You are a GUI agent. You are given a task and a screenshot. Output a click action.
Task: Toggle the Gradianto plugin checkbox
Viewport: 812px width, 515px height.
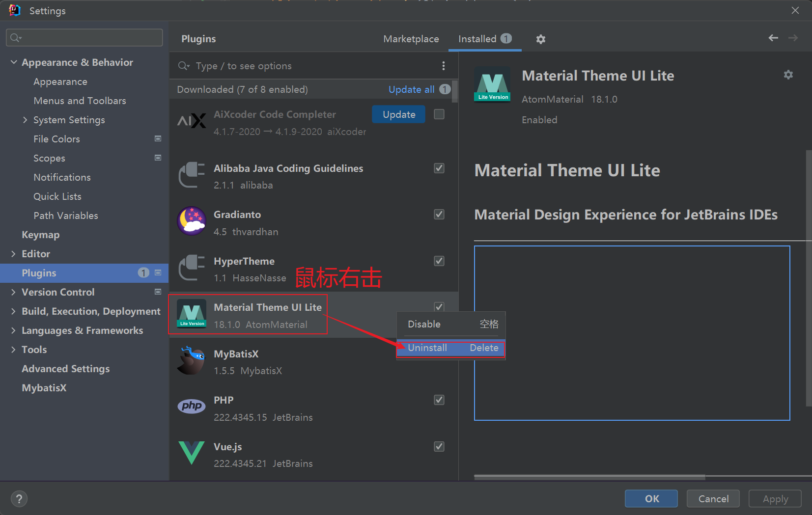click(x=439, y=215)
